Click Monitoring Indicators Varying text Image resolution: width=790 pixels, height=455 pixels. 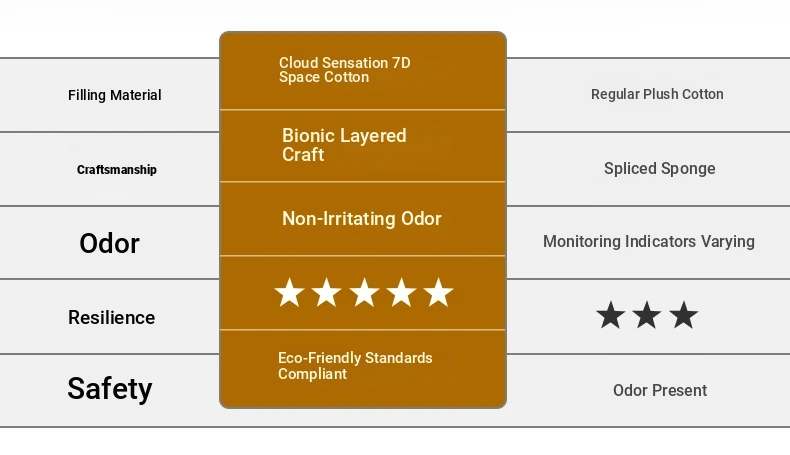pyautogui.click(x=649, y=241)
